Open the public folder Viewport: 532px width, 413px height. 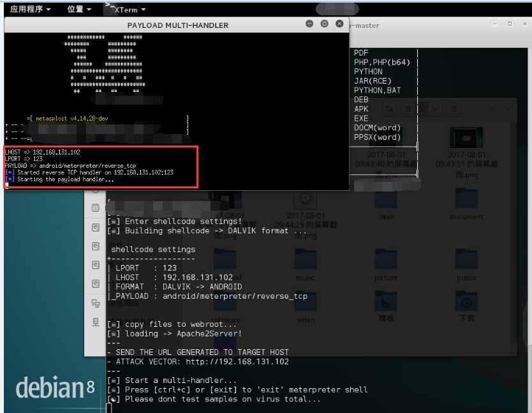(x=466, y=264)
